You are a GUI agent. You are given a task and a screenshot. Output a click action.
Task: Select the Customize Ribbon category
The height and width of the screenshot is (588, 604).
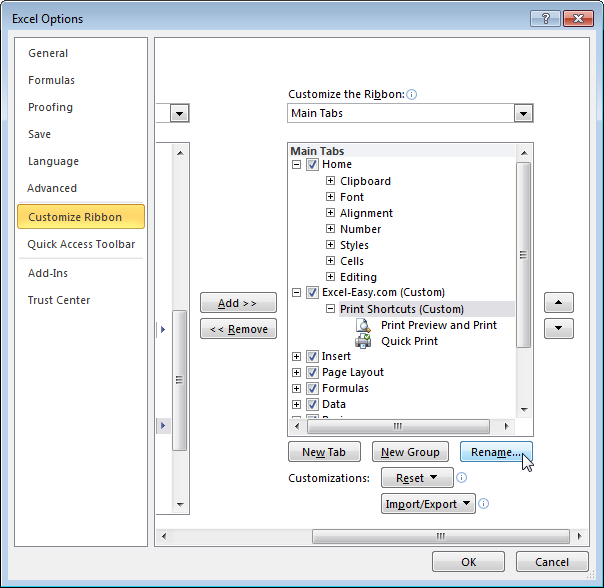81,217
